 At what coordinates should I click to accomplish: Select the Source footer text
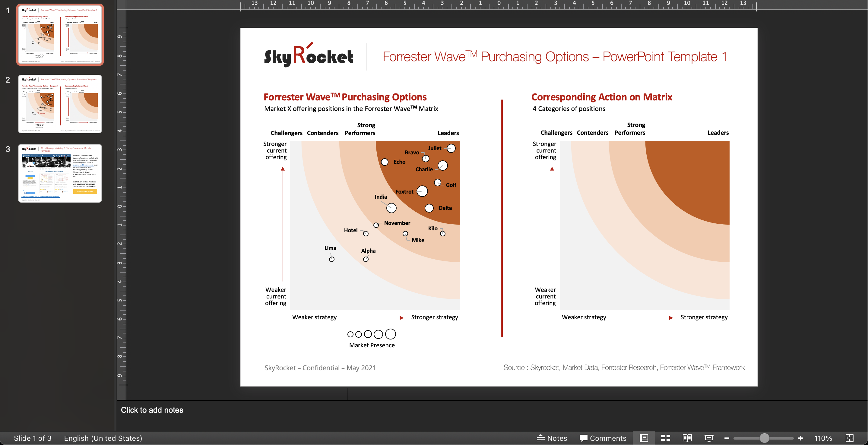(x=624, y=367)
